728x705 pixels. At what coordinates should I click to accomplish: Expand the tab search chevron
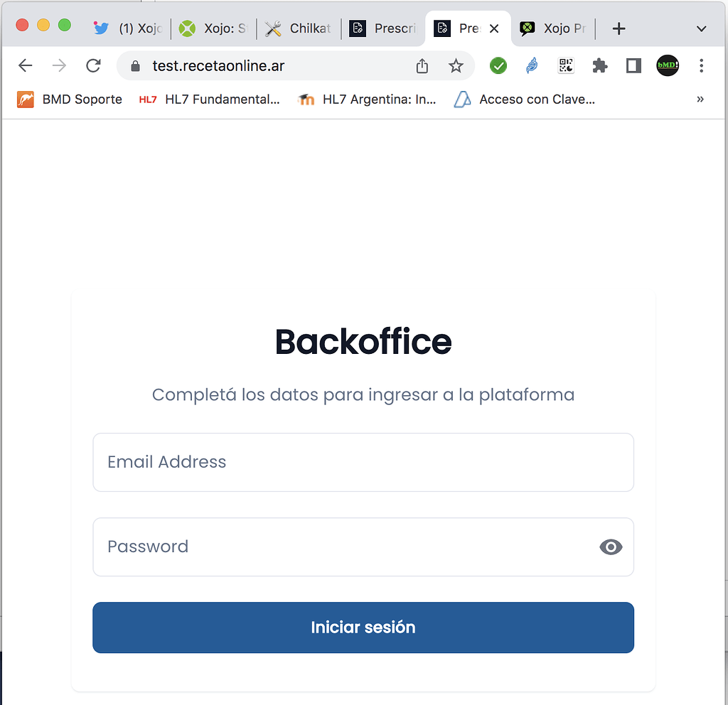[x=702, y=28]
